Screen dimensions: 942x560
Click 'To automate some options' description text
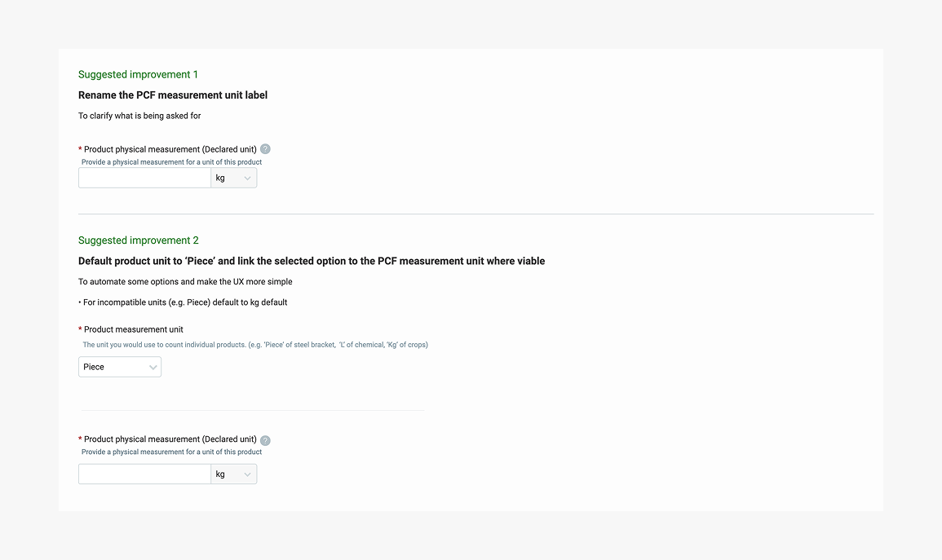pyautogui.click(x=185, y=281)
